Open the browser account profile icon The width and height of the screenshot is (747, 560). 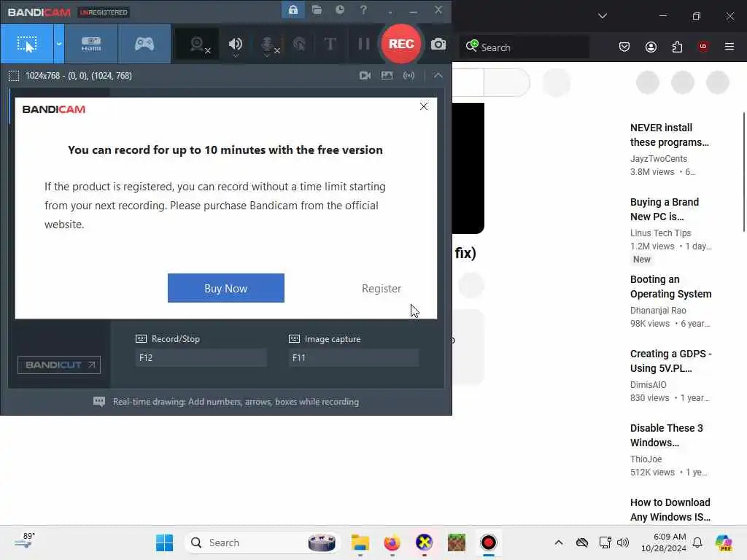pos(651,47)
